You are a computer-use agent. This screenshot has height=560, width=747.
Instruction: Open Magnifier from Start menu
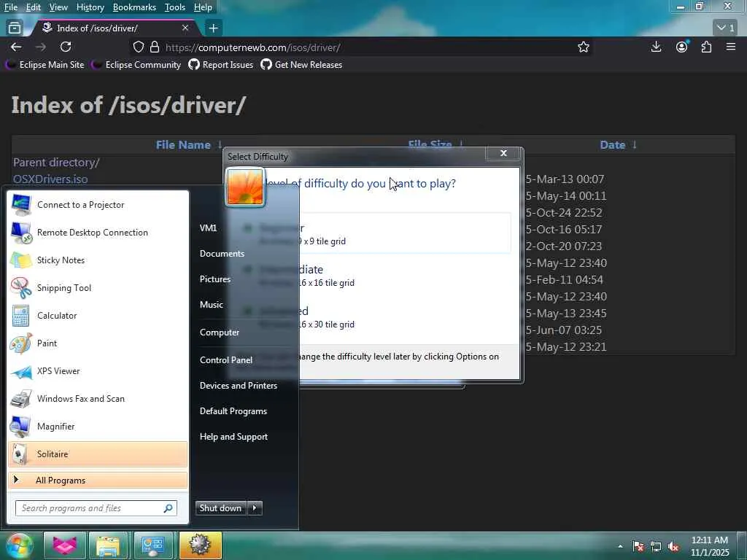point(98,426)
